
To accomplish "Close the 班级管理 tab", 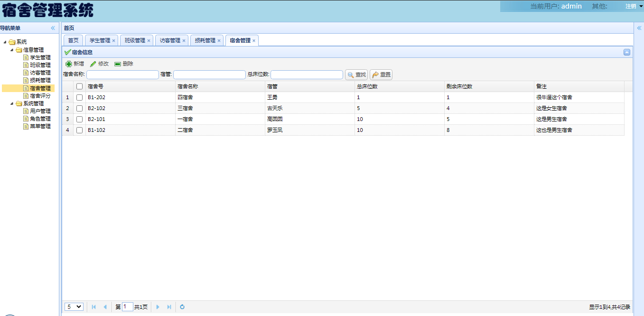I will click(149, 41).
